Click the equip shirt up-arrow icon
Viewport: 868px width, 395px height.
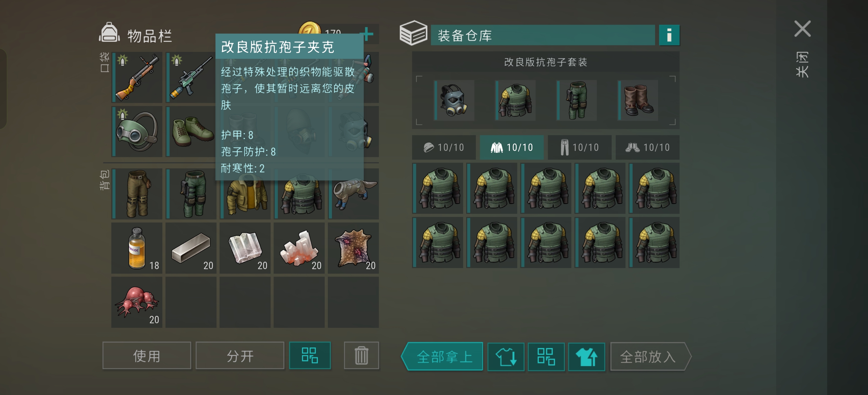pyautogui.click(x=586, y=357)
